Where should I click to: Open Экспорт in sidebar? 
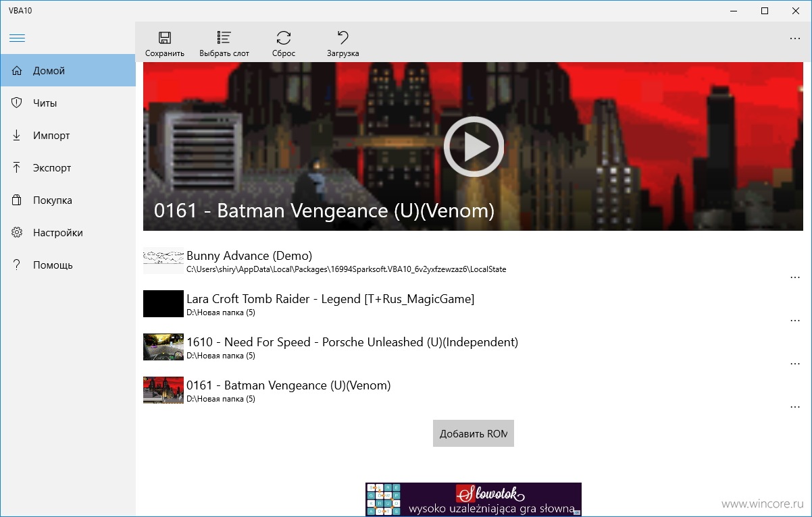[68, 168]
